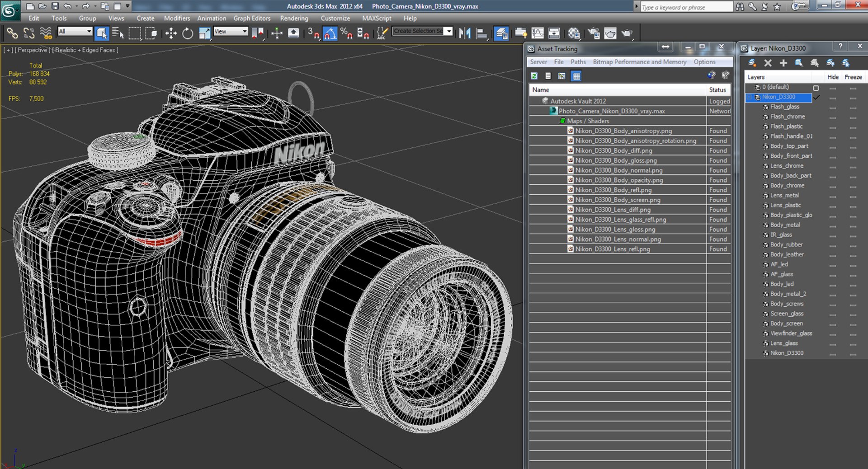This screenshot has height=469, width=868.
Task: Click in the keyword search field
Action: 686,7
